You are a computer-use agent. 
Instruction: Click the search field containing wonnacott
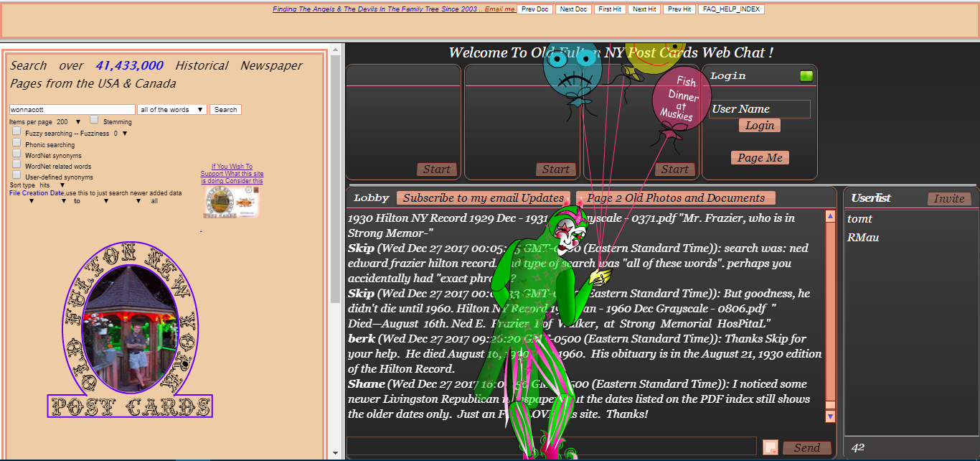[72, 110]
